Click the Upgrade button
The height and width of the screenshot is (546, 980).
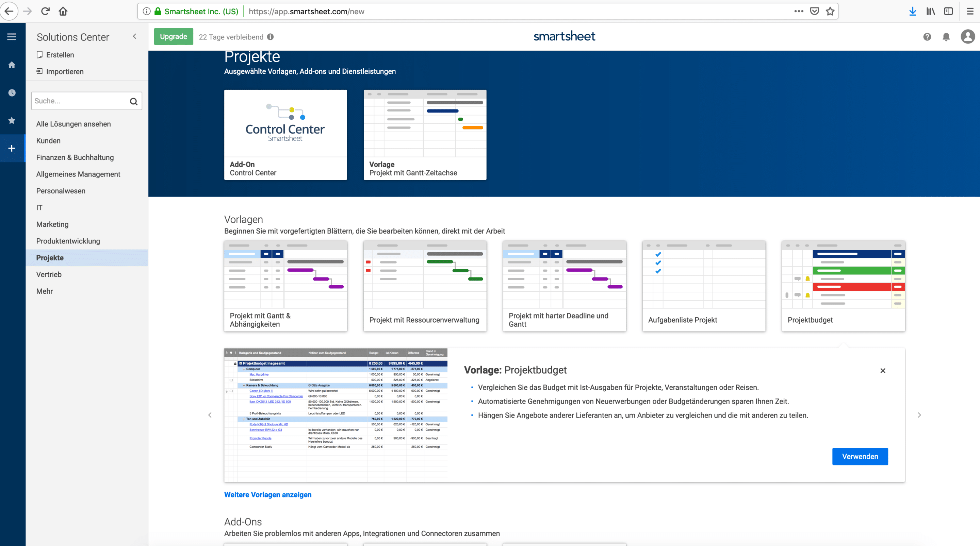pyautogui.click(x=174, y=36)
